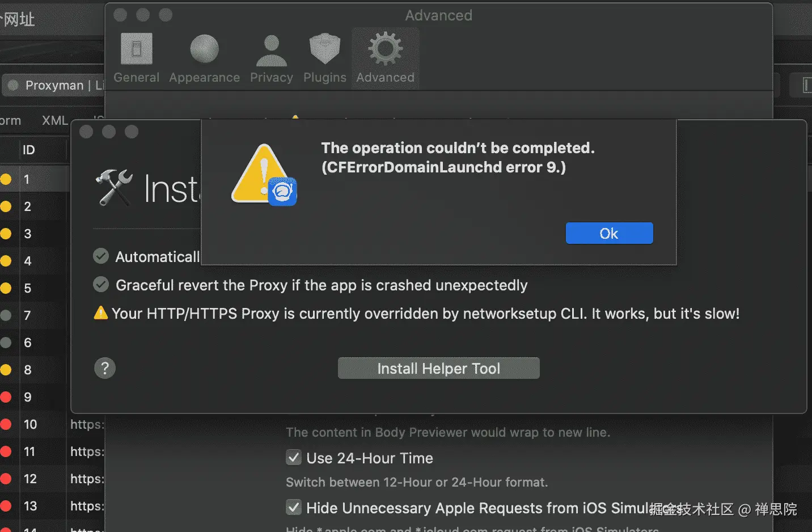Open the Plugins preferences tab
The height and width of the screenshot is (532, 812).
pyautogui.click(x=324, y=57)
